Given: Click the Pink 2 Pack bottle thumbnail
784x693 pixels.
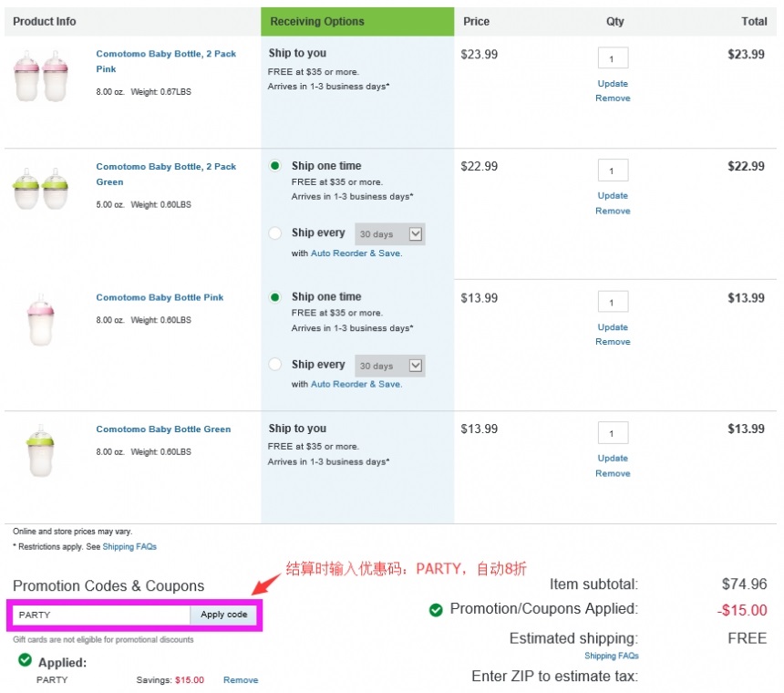Looking at the screenshot, I should pyautogui.click(x=41, y=76).
